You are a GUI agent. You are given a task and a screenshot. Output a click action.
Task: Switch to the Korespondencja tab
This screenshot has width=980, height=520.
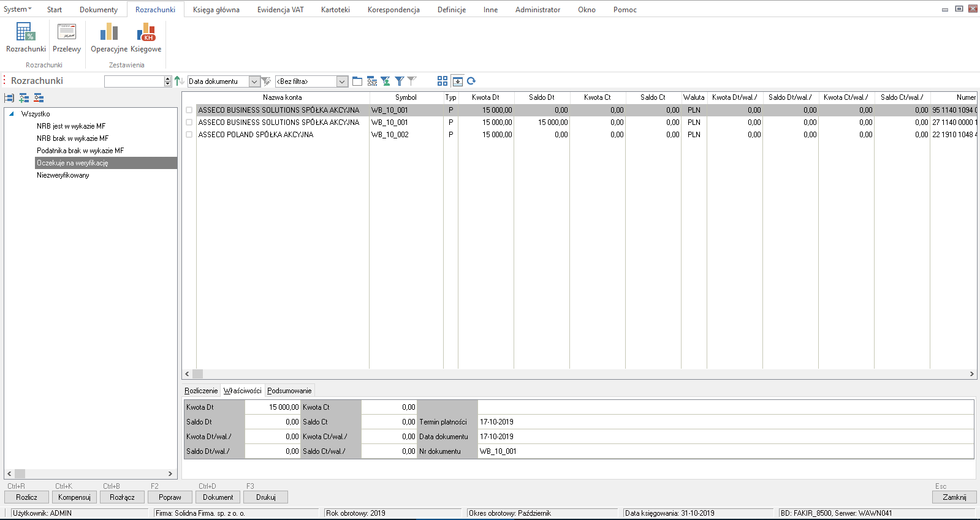pos(393,9)
